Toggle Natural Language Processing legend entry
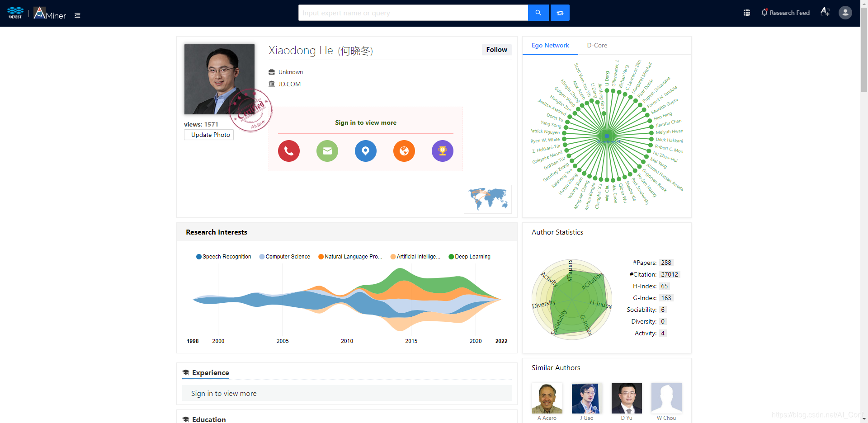Image resolution: width=868 pixels, height=423 pixels. (350, 257)
